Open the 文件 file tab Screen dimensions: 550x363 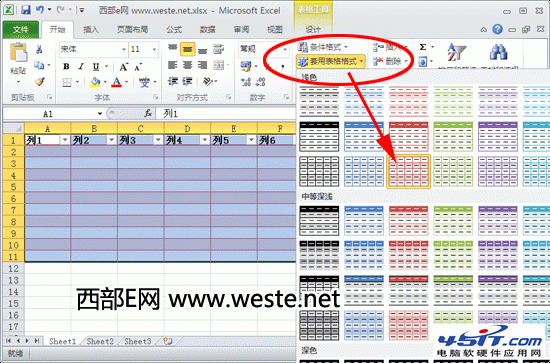(x=21, y=29)
